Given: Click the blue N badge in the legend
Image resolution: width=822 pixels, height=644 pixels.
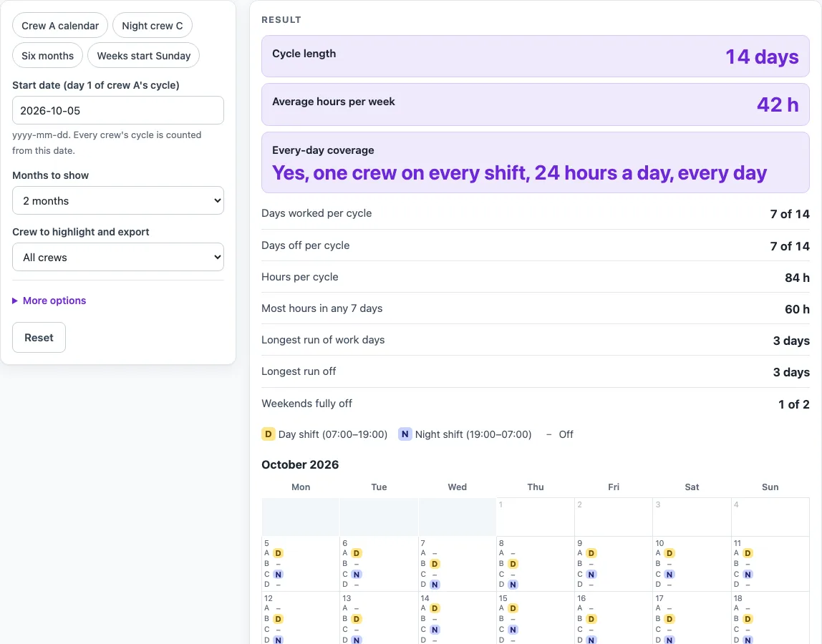Looking at the screenshot, I should click(x=405, y=434).
